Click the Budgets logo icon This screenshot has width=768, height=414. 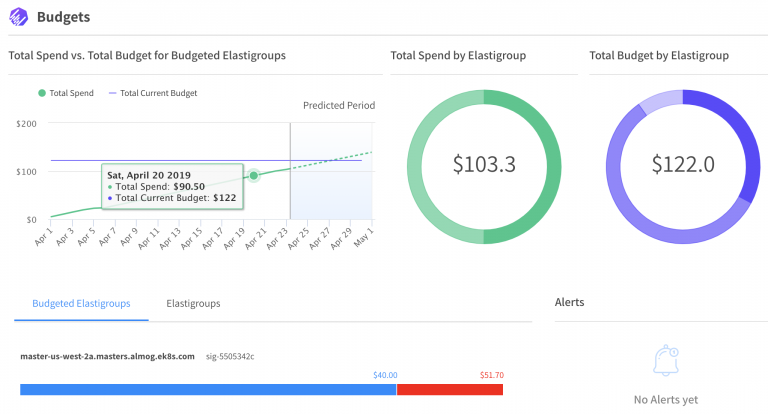click(18, 17)
